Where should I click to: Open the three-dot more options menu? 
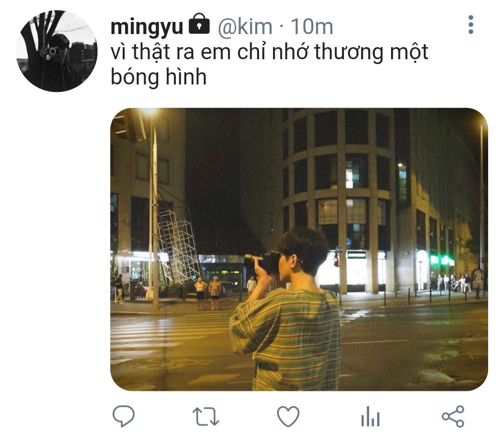click(471, 24)
